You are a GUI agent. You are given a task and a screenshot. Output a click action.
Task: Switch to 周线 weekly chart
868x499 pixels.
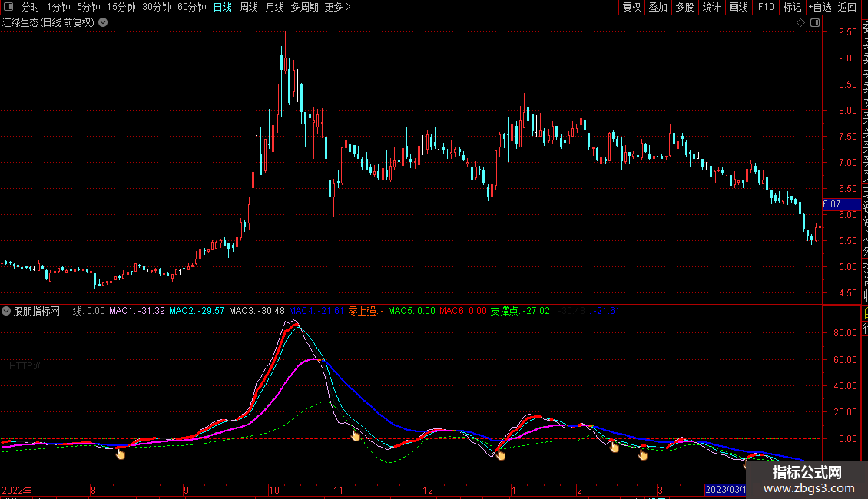click(x=249, y=7)
